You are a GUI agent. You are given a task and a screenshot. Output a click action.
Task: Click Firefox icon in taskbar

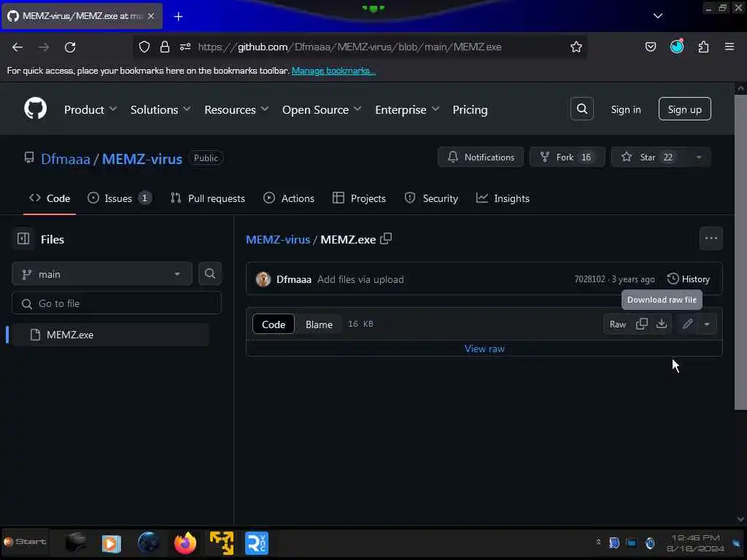185,542
